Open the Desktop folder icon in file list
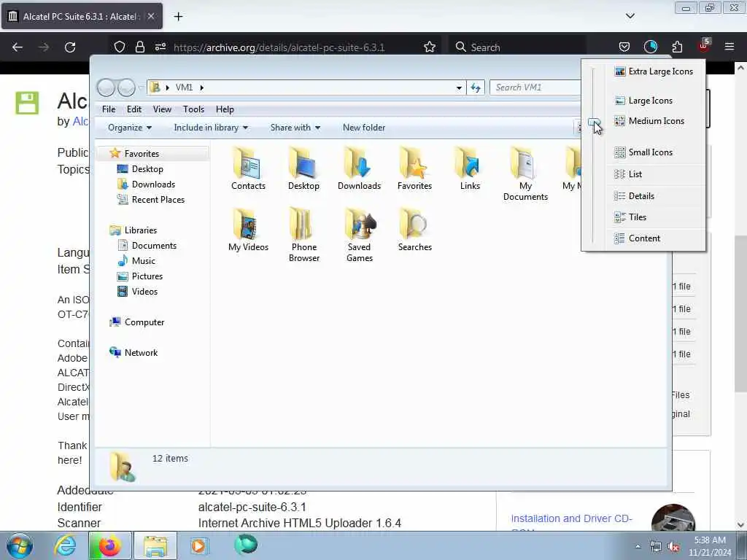The image size is (747, 560). click(303, 169)
